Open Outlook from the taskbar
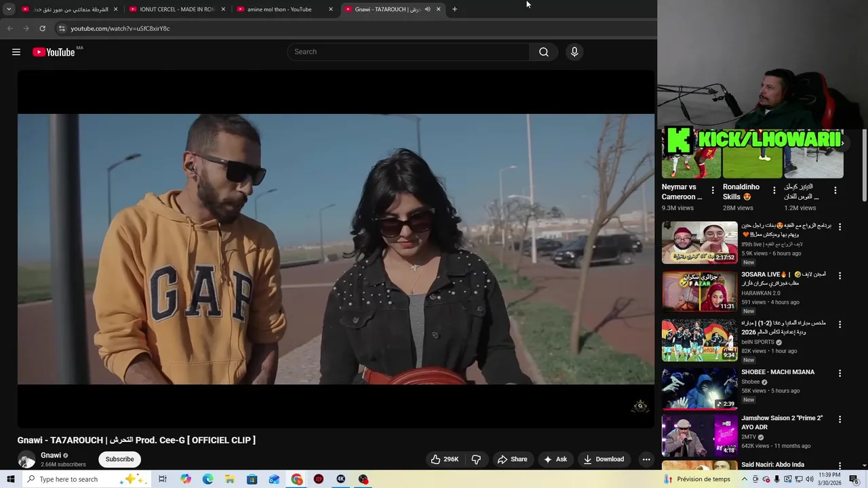 click(274, 479)
